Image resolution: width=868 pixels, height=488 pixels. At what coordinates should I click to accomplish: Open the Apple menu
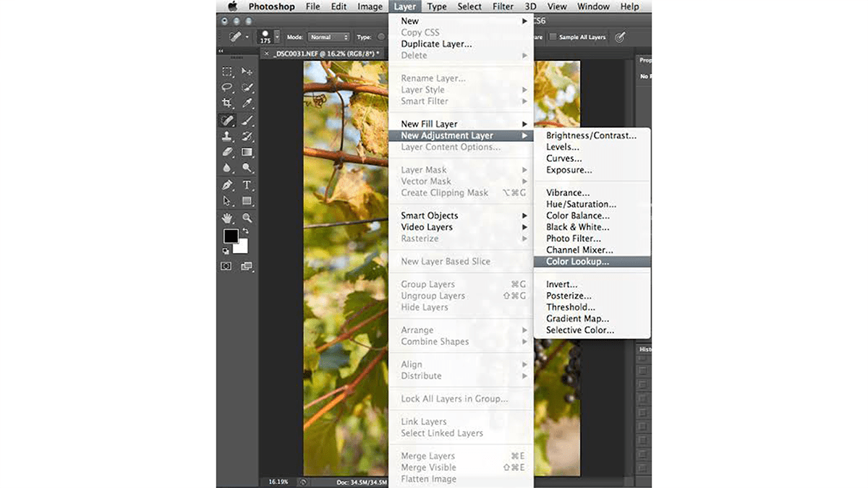[232, 7]
